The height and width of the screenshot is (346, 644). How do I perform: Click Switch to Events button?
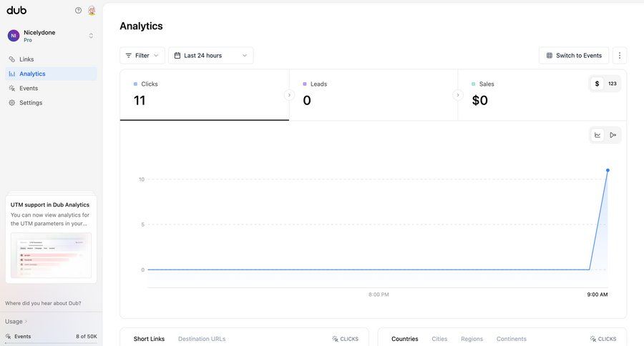[x=574, y=56]
